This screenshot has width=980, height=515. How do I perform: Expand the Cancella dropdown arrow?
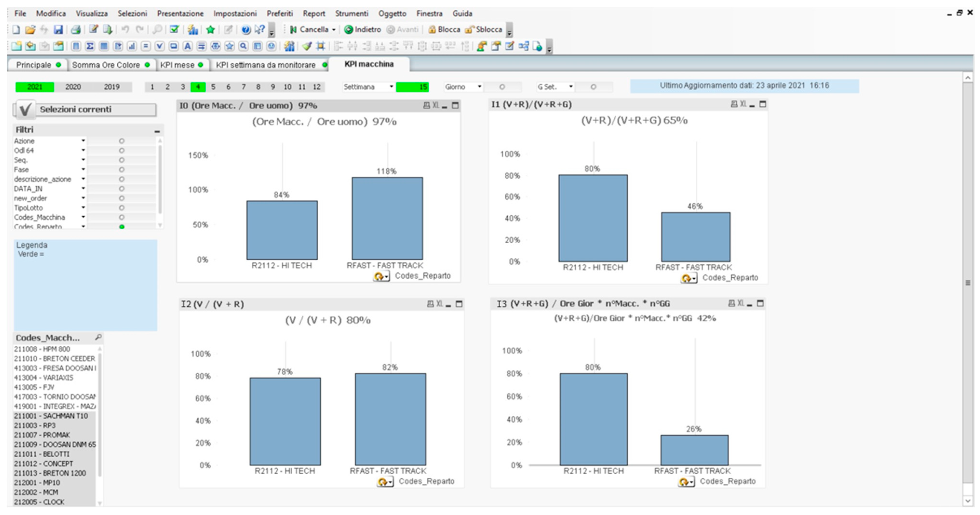tap(334, 30)
